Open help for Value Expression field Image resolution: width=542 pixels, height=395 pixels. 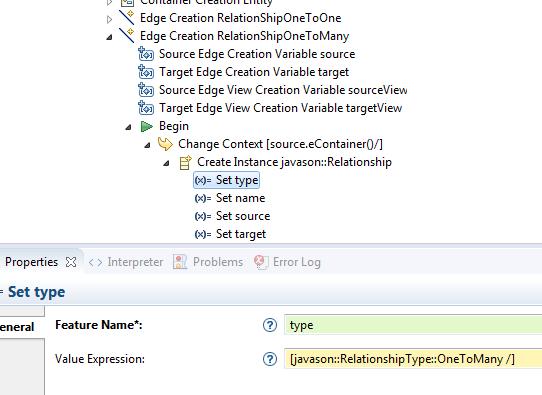pos(270,359)
